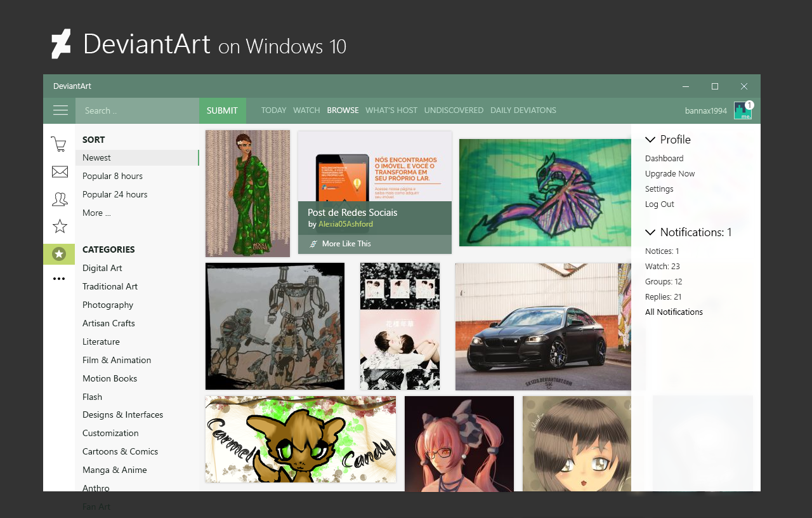Open the shopping cart sidebar icon

59,143
